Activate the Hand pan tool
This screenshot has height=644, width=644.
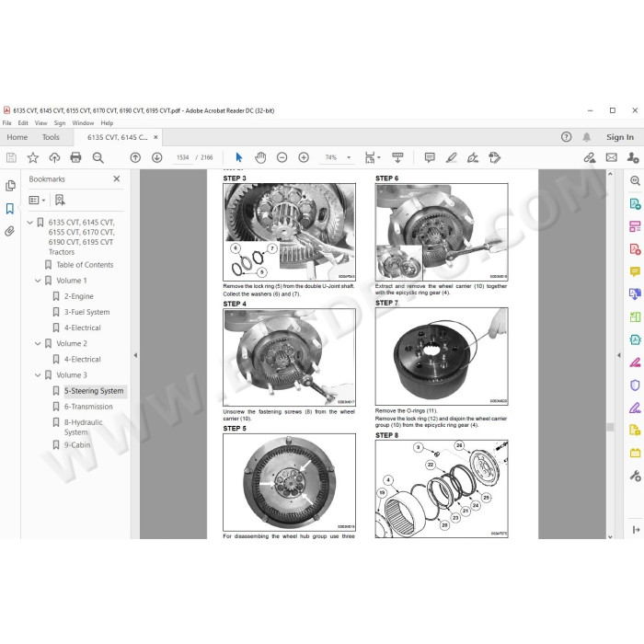(x=260, y=157)
